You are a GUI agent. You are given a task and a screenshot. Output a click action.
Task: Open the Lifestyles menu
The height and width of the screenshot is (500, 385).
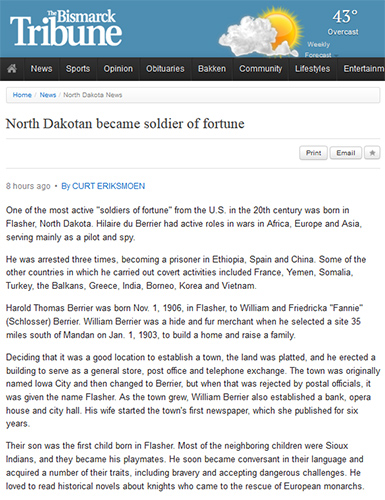tap(313, 69)
